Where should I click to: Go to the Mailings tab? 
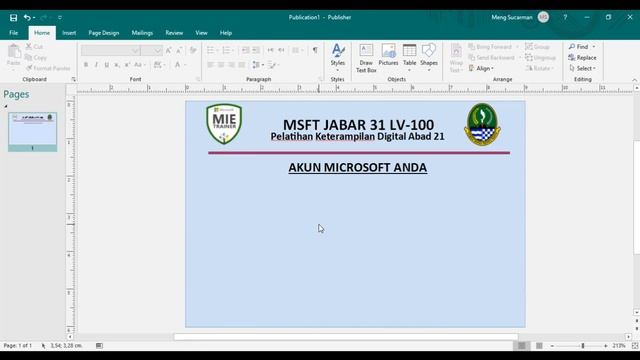(x=142, y=33)
